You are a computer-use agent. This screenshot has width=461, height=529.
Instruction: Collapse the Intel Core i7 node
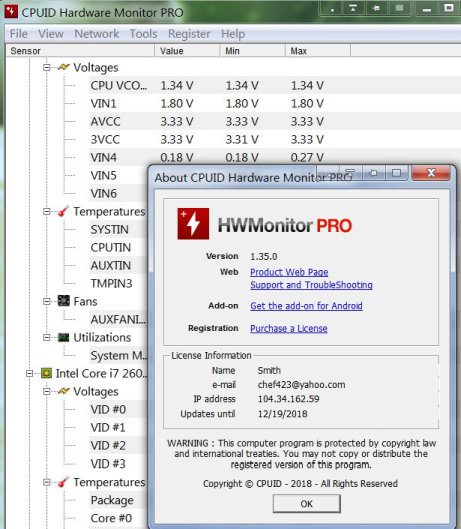(x=29, y=373)
